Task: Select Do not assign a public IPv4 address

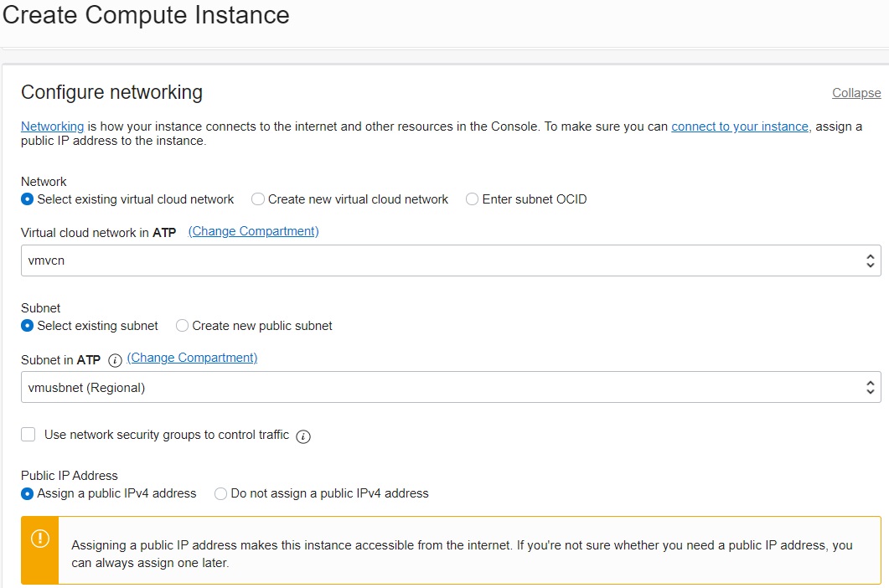Action: (220, 493)
